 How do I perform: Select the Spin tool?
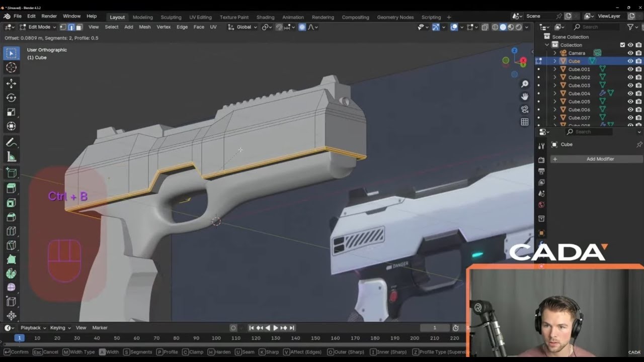point(11,274)
